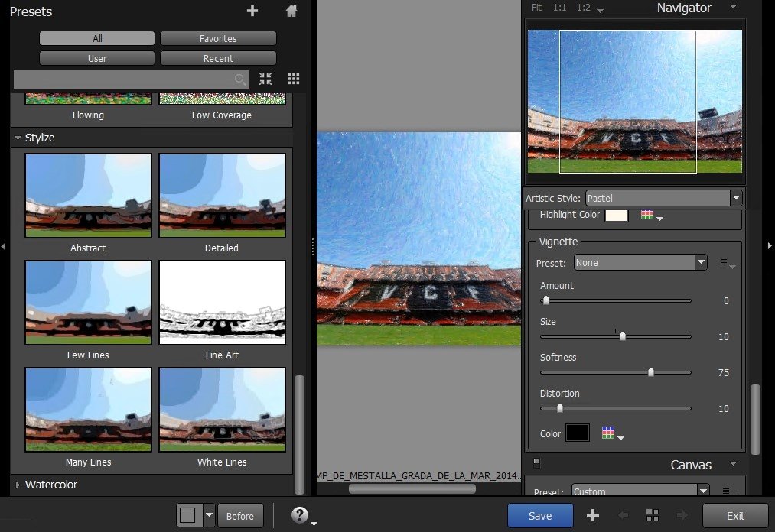775x532 pixels.
Task: Click the Distortion slider handle
Action: point(559,408)
